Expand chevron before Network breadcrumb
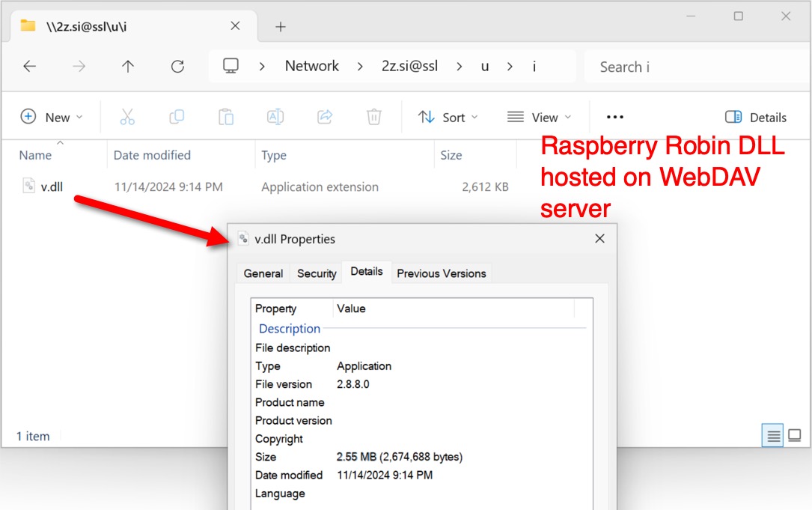 coord(262,67)
